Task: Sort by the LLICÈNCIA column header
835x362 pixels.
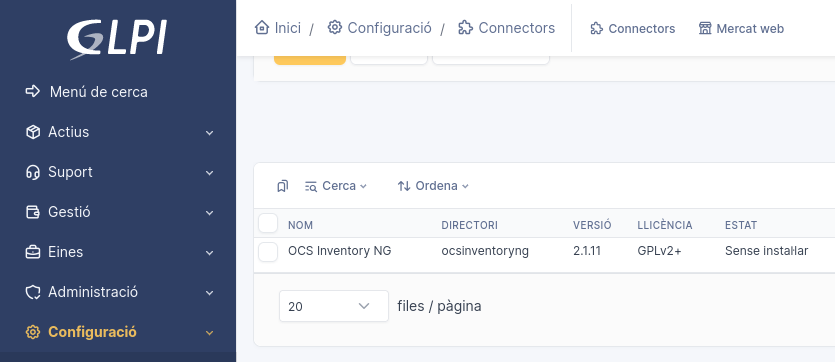Action: (x=665, y=225)
